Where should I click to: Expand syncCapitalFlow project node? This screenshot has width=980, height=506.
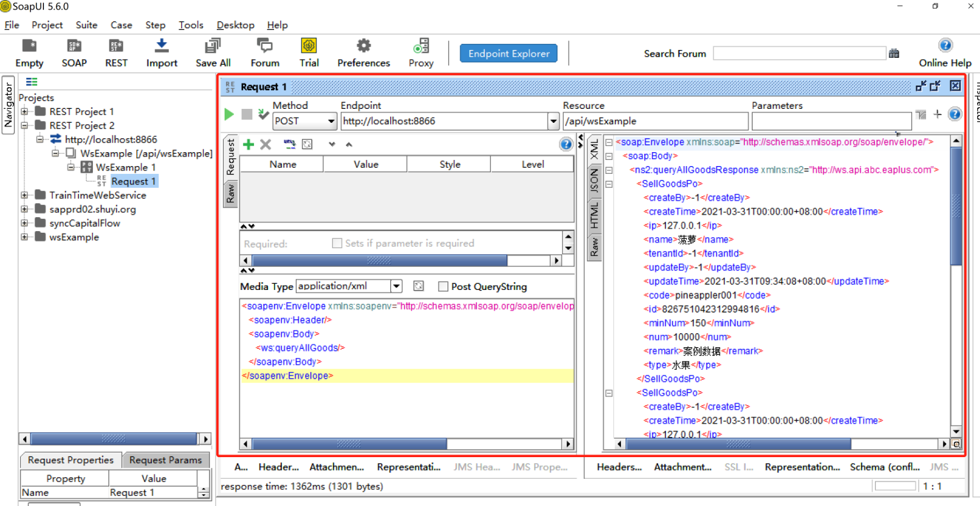click(x=24, y=223)
